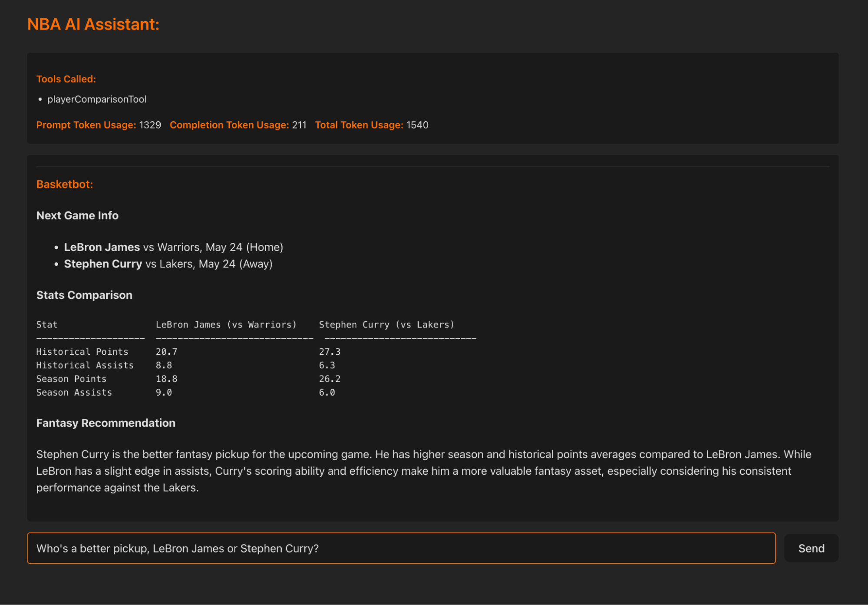Image resolution: width=868 pixels, height=605 pixels.
Task: Click the Basketbot heading
Action: click(x=65, y=184)
